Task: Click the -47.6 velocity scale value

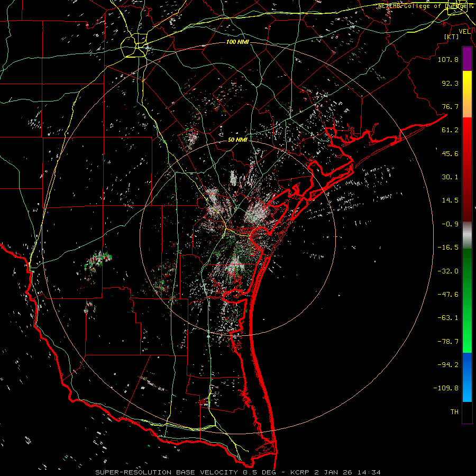Action: coord(448,295)
